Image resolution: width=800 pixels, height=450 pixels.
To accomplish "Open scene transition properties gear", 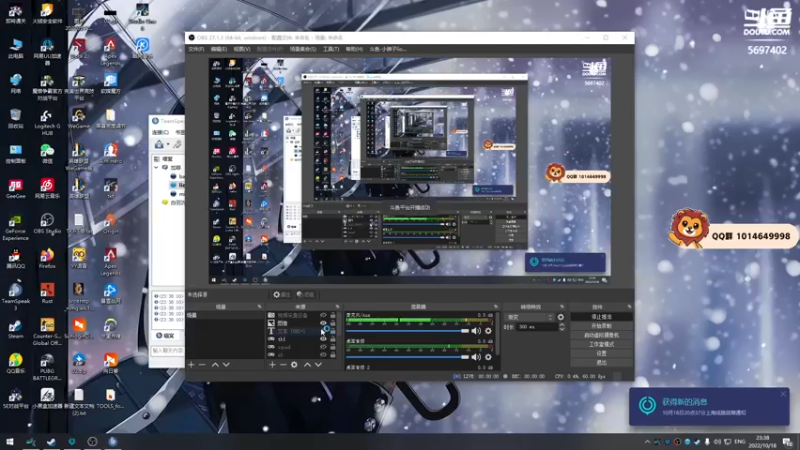I will [561, 317].
